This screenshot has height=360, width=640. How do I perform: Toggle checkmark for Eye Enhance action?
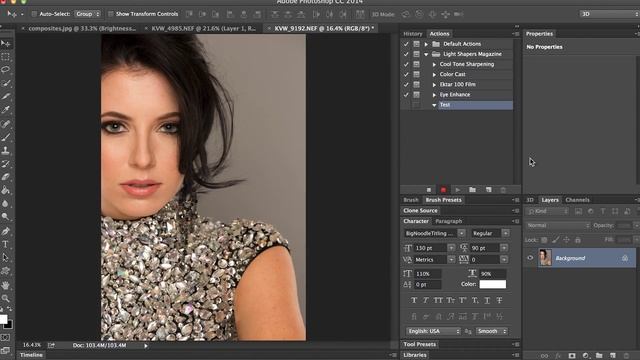[x=406, y=95]
